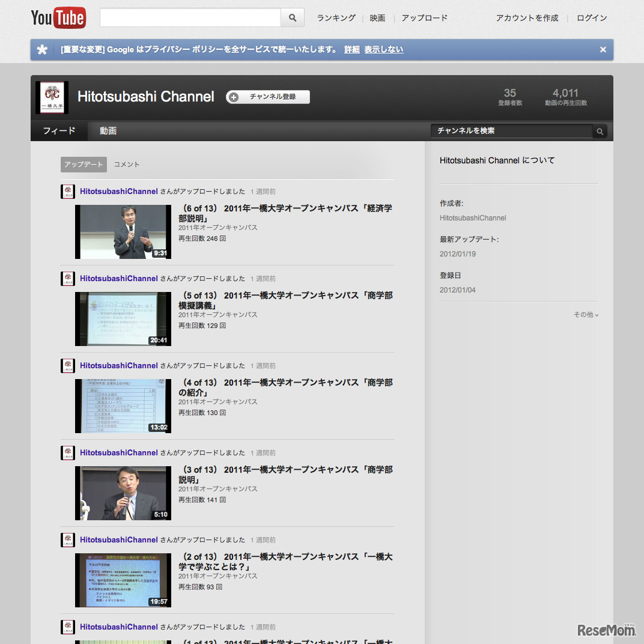Click the YouTube logo
Screen dimensions: 644x644
tap(58, 17)
